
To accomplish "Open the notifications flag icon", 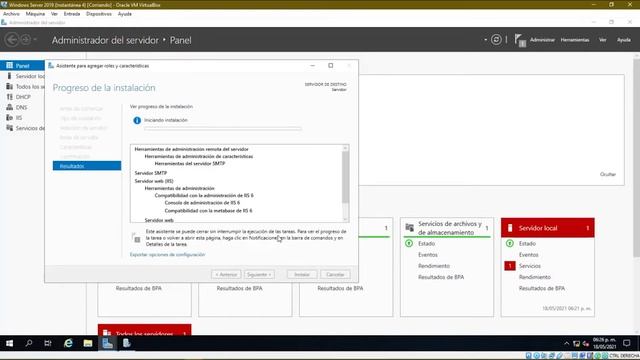I will (520, 40).
